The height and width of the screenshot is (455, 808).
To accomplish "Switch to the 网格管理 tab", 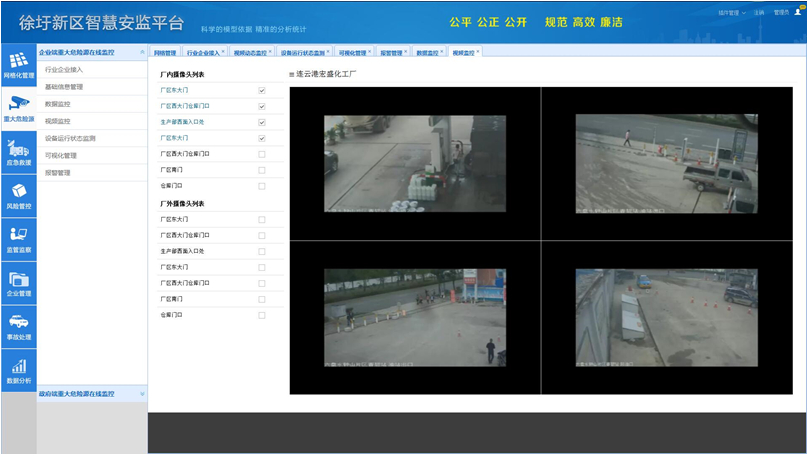I will coord(165,53).
